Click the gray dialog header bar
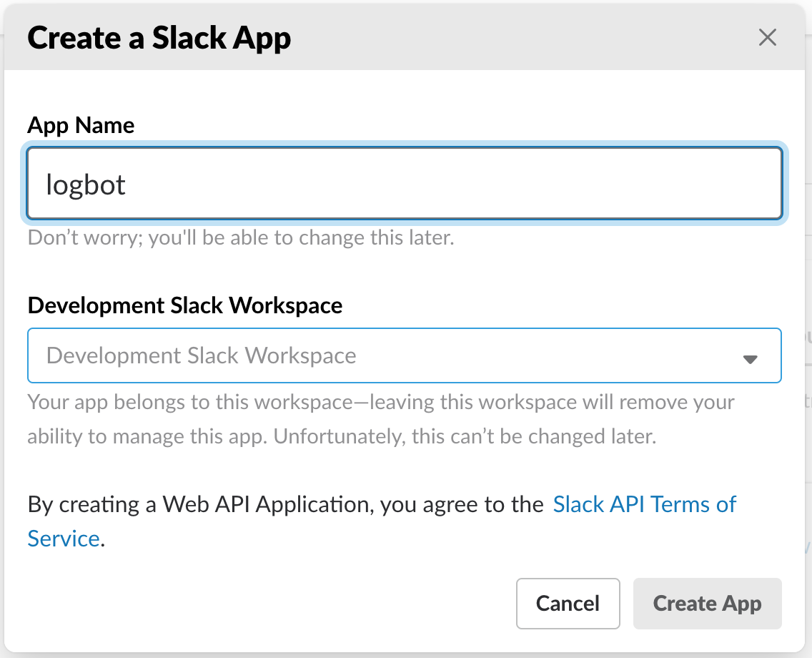812x658 pixels. click(500, 38)
